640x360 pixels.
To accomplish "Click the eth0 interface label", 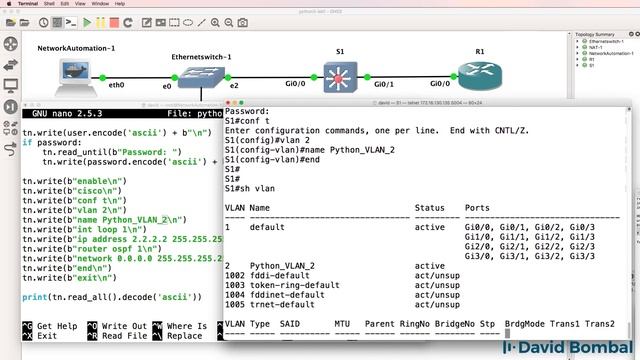I will 116,85.
